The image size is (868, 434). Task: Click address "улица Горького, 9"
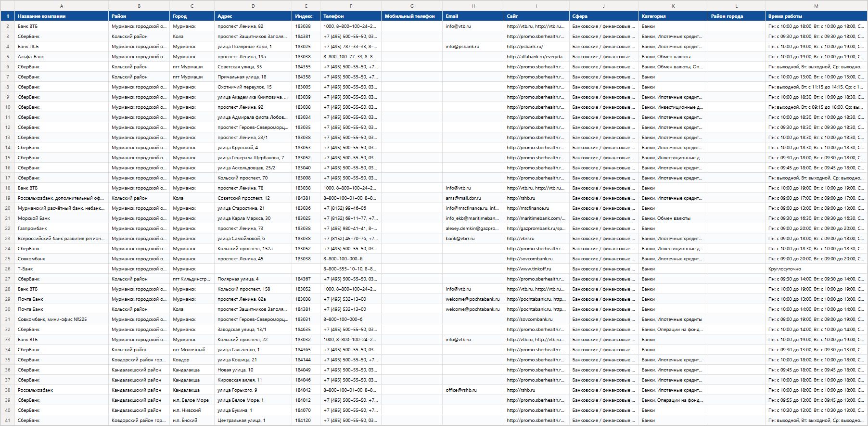coord(253,390)
